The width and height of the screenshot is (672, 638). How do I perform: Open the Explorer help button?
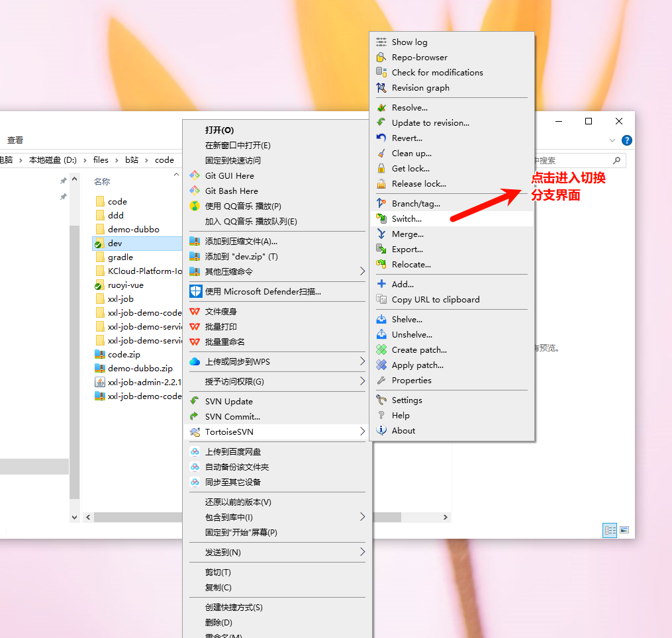626,140
